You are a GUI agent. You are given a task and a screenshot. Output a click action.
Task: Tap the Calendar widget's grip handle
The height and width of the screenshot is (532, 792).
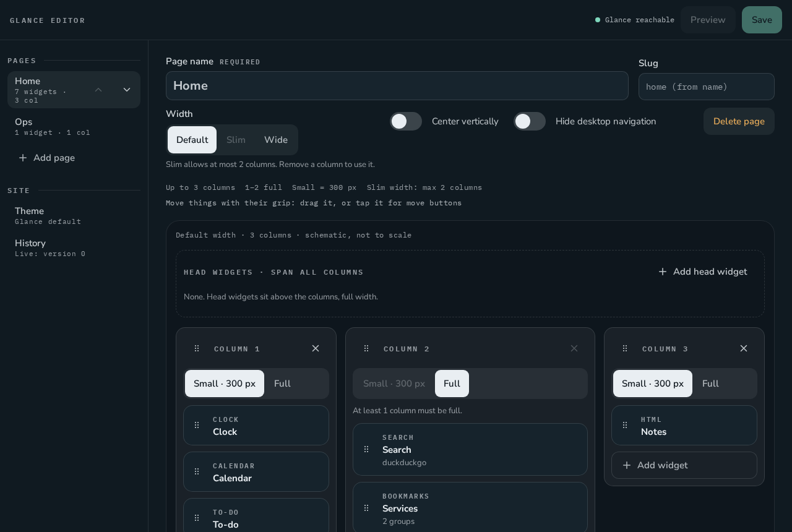tap(197, 471)
